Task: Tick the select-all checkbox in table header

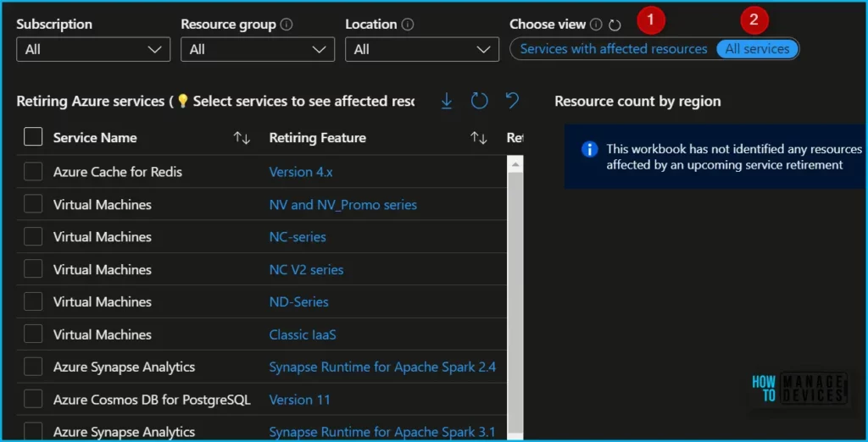Action: point(33,136)
